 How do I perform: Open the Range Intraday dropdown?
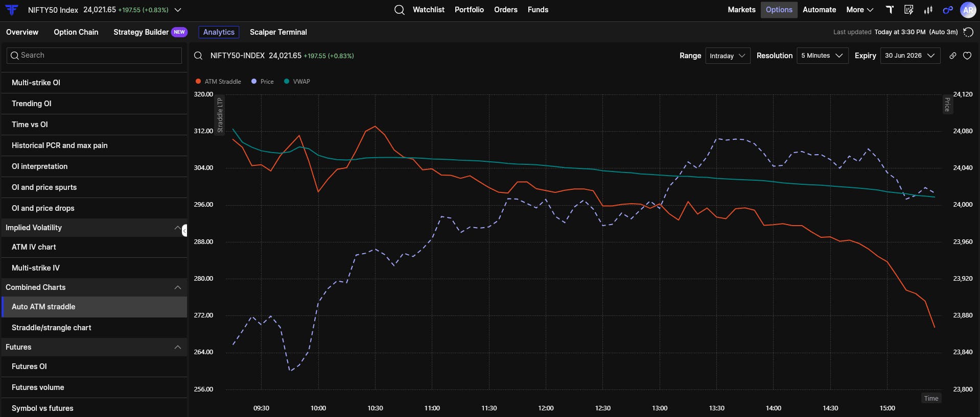[728, 56]
